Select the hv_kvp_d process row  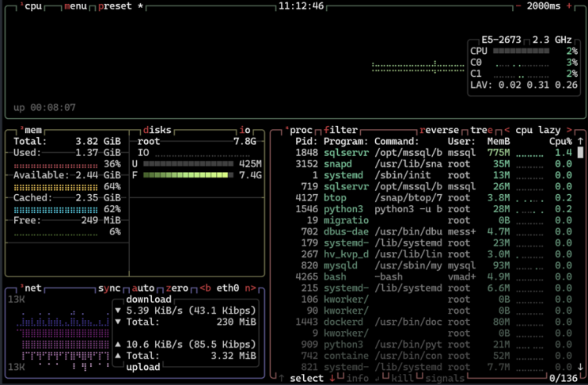[x=434, y=254]
